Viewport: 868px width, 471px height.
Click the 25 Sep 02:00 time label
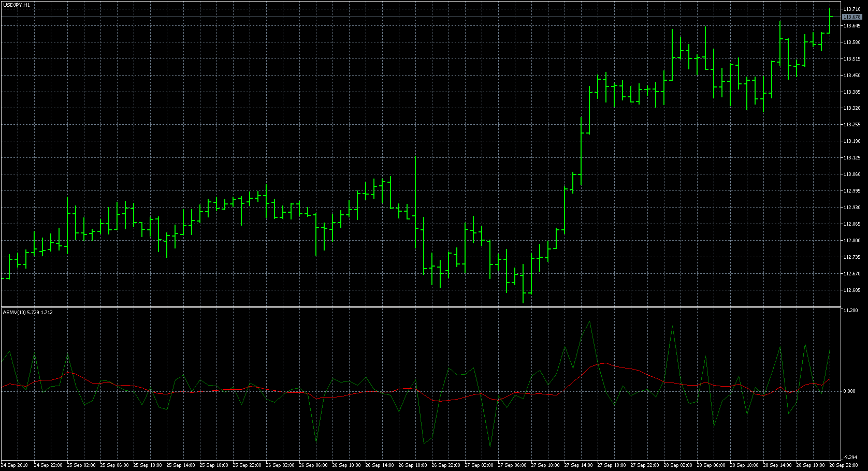click(81, 465)
